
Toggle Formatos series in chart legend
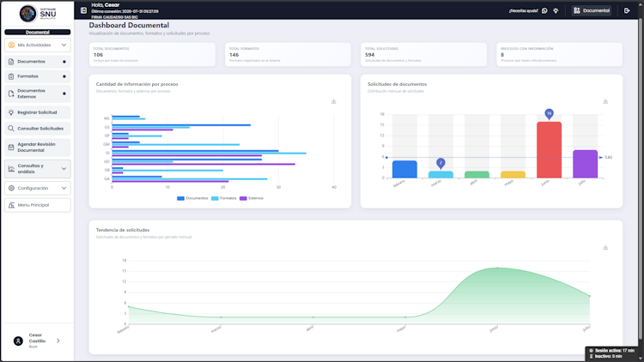pos(224,198)
